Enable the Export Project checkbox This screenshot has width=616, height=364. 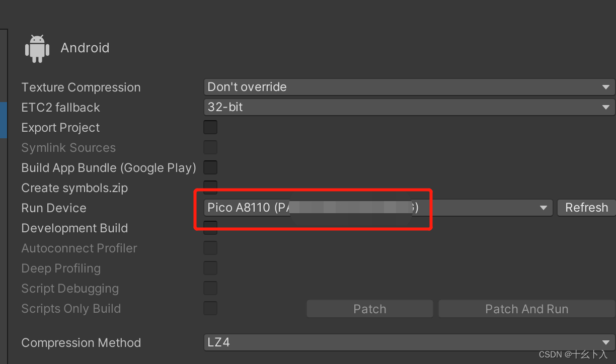click(210, 127)
